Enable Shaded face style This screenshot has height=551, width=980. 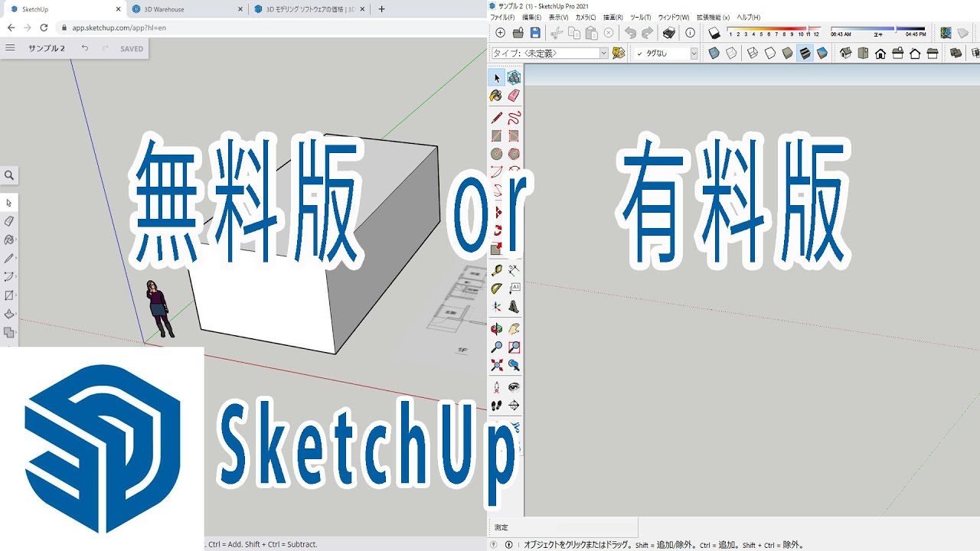pyautogui.click(x=787, y=53)
